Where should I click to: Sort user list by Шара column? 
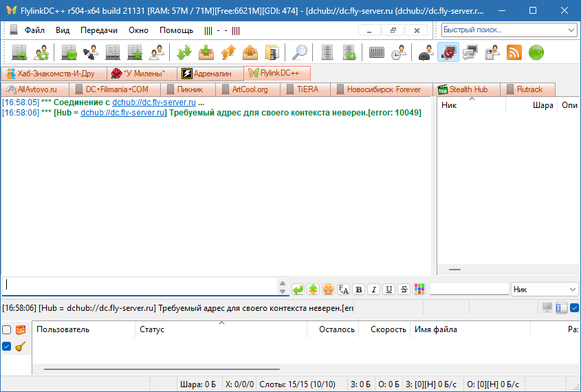coord(531,105)
